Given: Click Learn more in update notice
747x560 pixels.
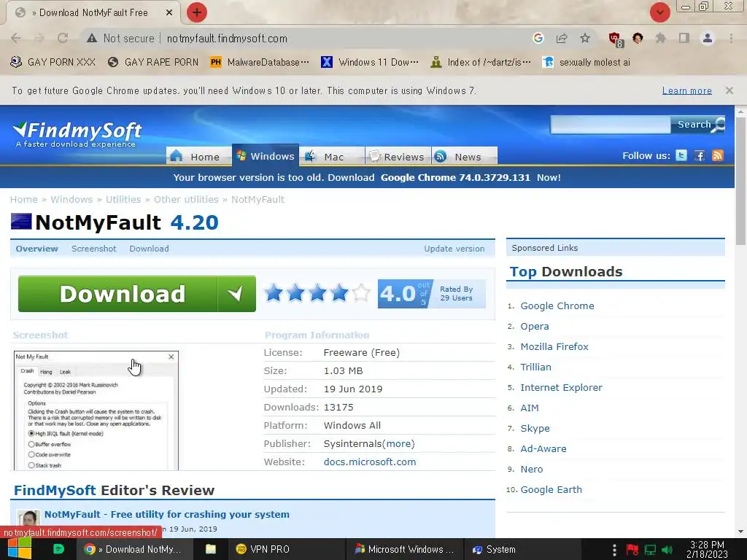Looking at the screenshot, I should pos(686,90).
